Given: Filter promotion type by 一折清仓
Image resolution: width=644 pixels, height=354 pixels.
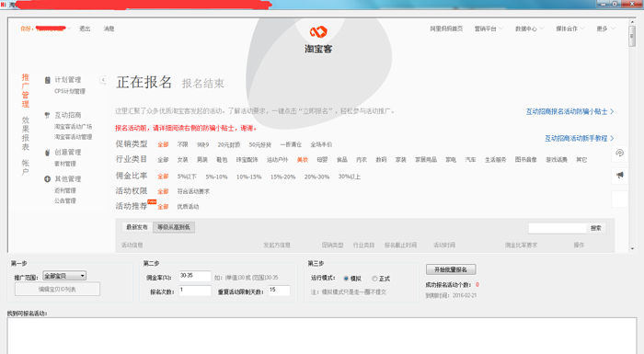Looking at the screenshot, I should click(291, 144).
